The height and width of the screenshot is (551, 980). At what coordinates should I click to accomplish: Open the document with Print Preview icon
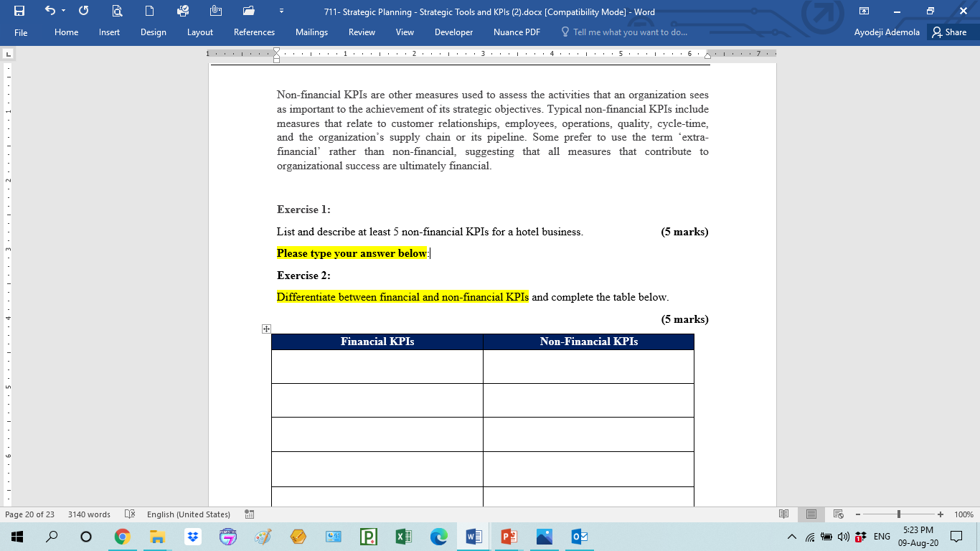coord(116,11)
